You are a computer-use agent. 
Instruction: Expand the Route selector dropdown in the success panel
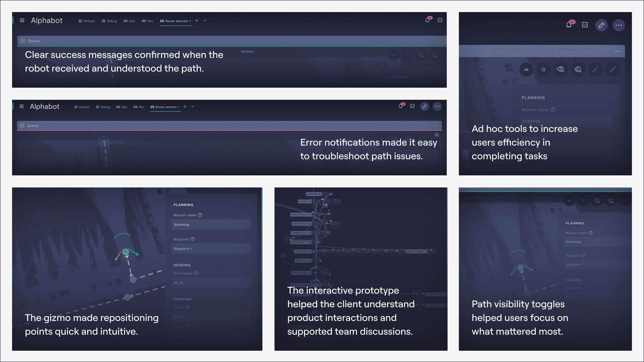click(x=176, y=21)
